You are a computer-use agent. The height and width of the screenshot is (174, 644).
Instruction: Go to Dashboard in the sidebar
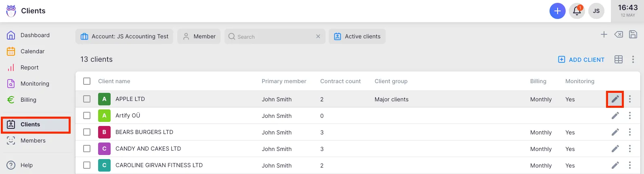point(35,35)
